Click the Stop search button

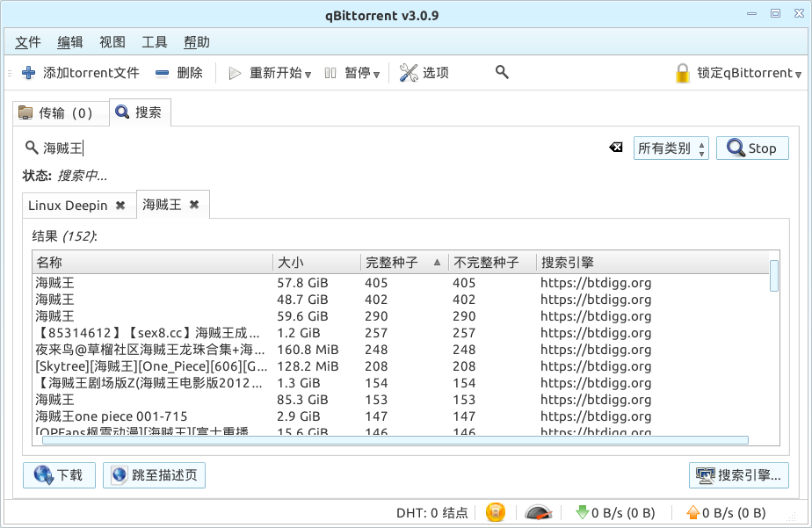[x=752, y=148]
